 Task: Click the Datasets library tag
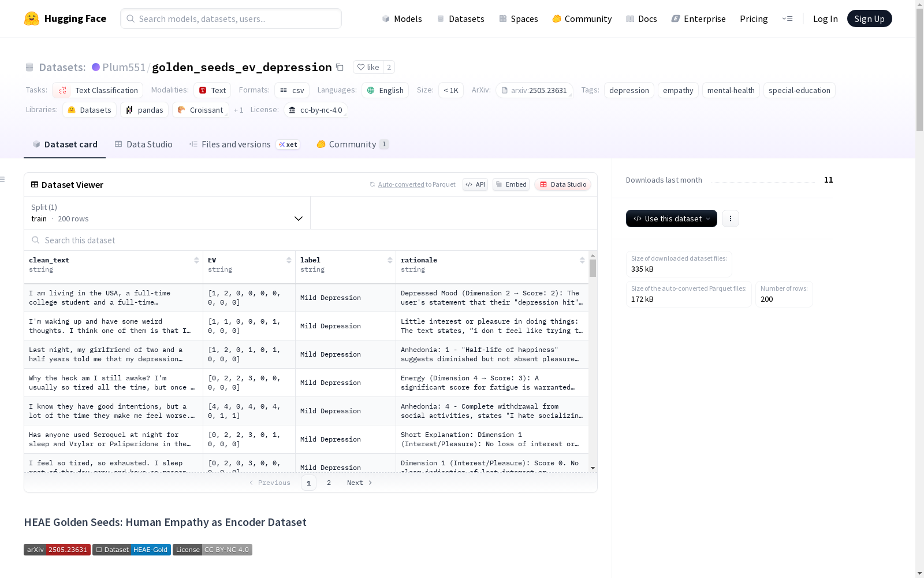[90, 110]
